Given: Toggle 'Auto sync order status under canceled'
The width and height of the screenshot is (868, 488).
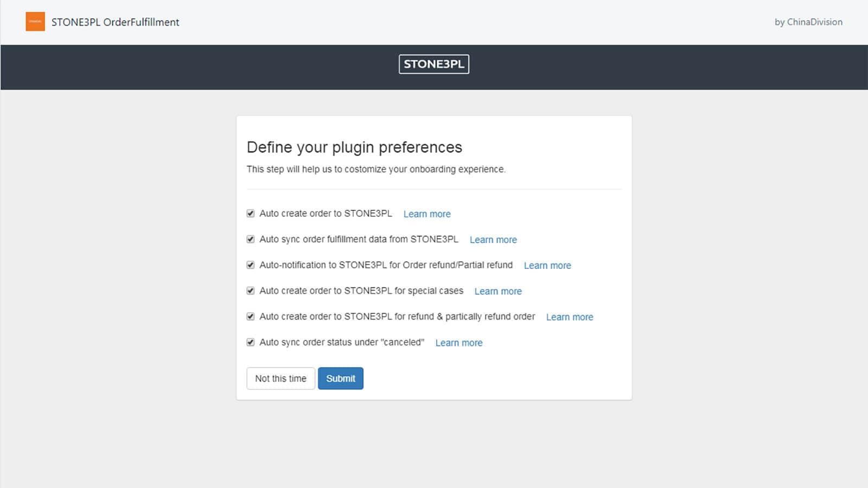Looking at the screenshot, I should pyautogui.click(x=250, y=342).
